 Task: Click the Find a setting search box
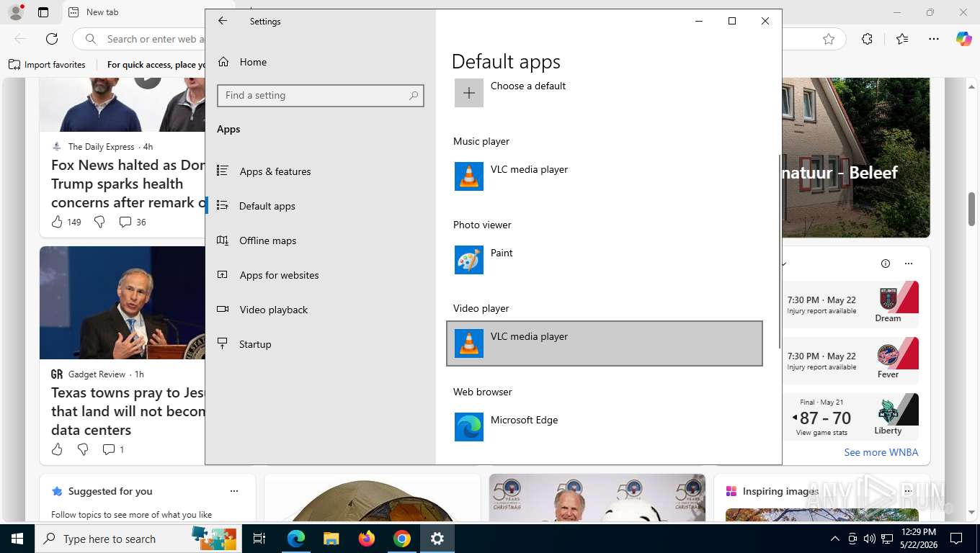[x=320, y=95]
